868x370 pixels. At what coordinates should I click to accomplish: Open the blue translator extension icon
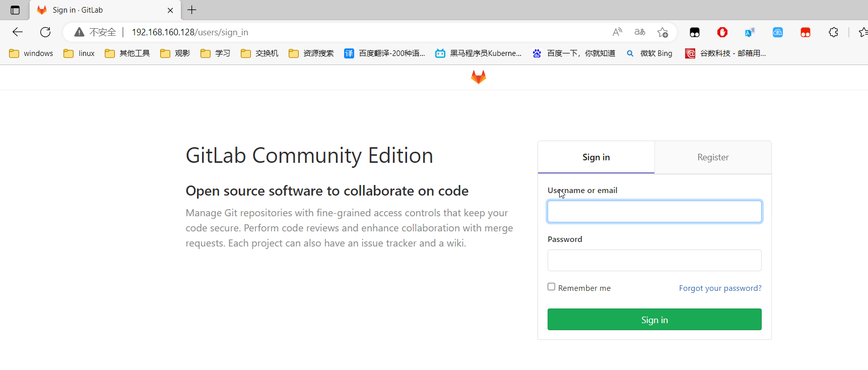[x=750, y=32]
